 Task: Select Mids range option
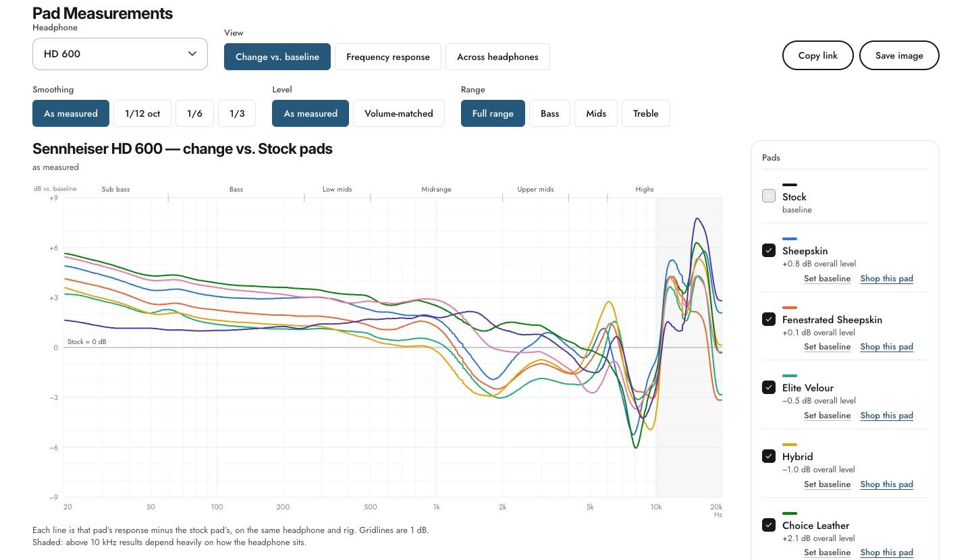coord(596,113)
